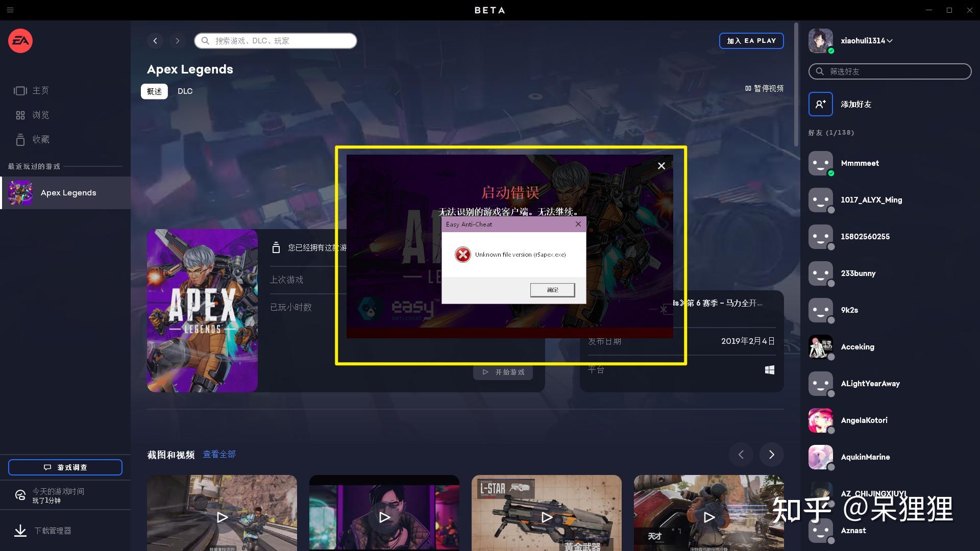980x551 pixels.
Task: Expand xiaohuli1314 account dropdown
Action: pos(889,41)
